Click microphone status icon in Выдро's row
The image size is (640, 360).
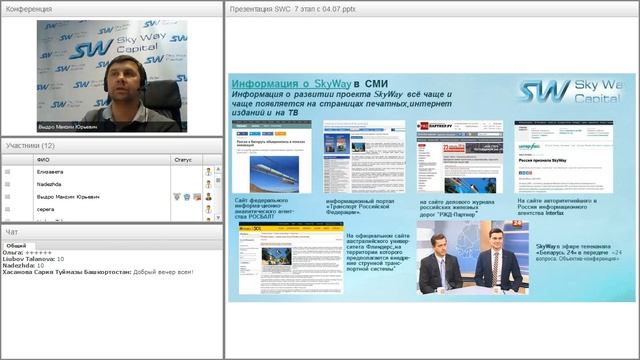(177, 197)
